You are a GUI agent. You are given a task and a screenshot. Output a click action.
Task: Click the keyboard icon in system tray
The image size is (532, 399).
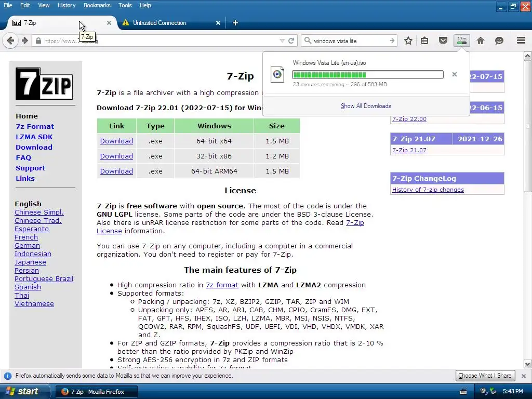click(463, 392)
